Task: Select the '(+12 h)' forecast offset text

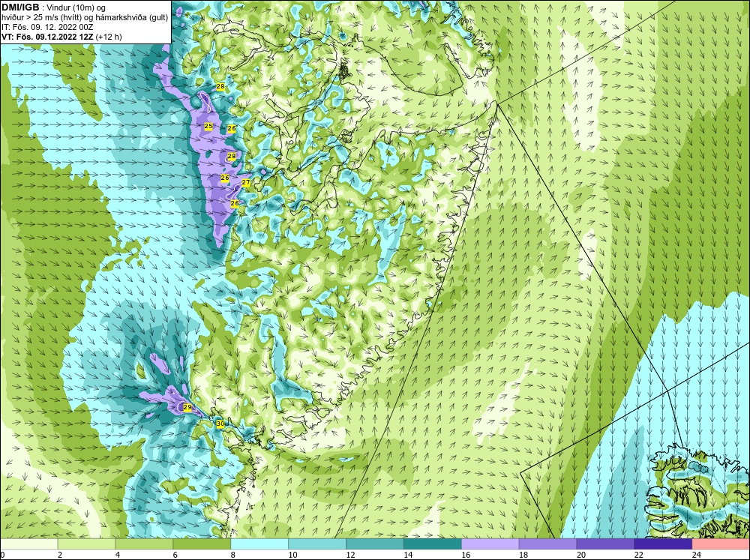Action: pyautogui.click(x=109, y=37)
